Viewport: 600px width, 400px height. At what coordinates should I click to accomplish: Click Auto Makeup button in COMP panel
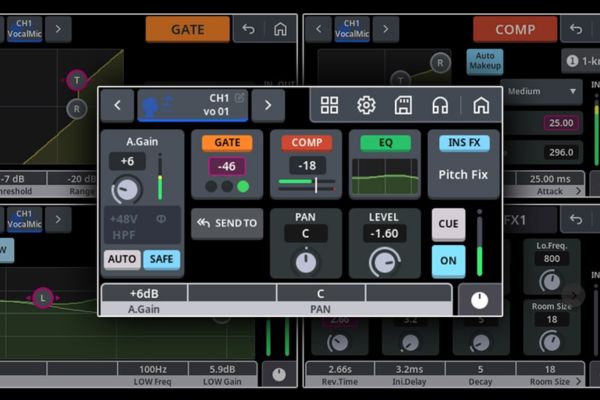tap(485, 61)
